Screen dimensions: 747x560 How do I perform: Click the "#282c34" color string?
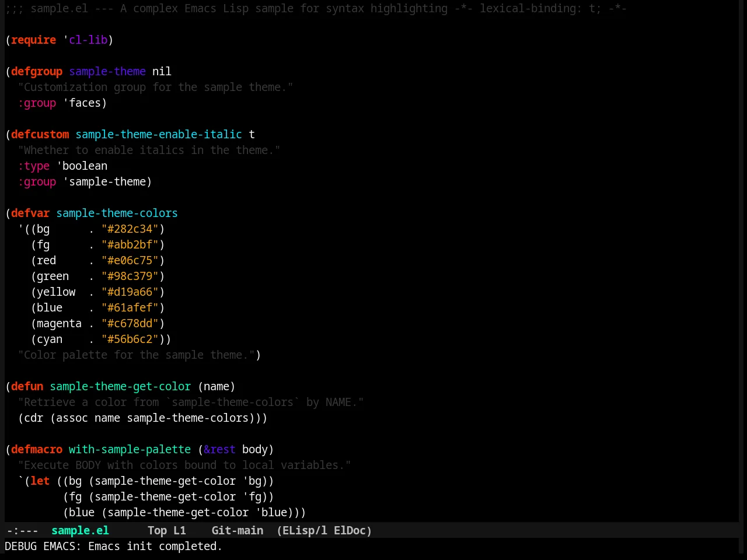pyautogui.click(x=130, y=229)
